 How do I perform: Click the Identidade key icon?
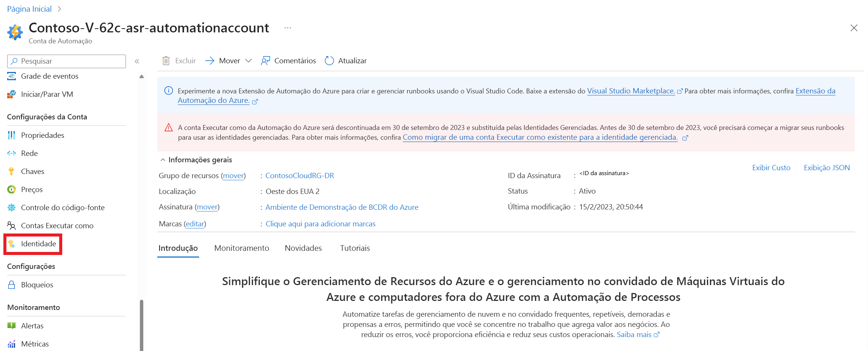click(x=12, y=244)
